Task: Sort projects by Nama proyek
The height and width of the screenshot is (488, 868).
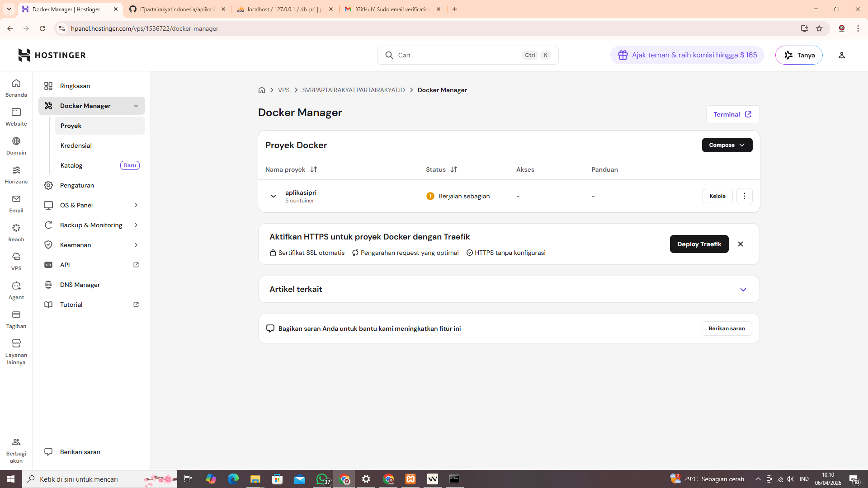Action: (x=313, y=169)
